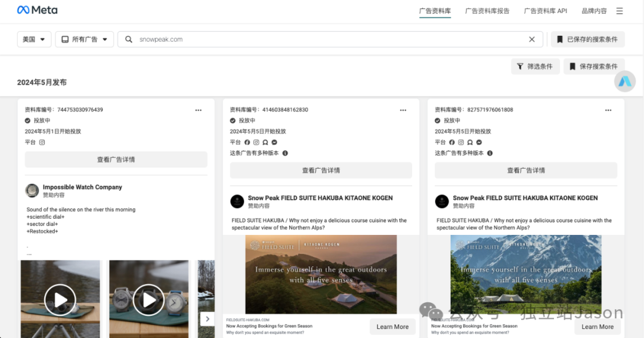The height and width of the screenshot is (338, 644).
Task: Click Messenger platform icon on ad 414603848162830
Action: pyautogui.click(x=274, y=142)
